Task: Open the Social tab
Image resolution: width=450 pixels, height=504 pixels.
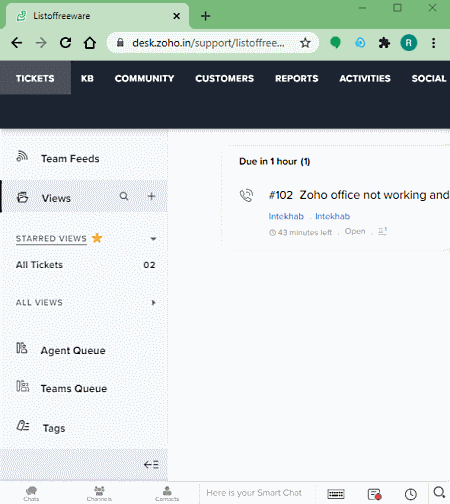Action: tap(429, 78)
